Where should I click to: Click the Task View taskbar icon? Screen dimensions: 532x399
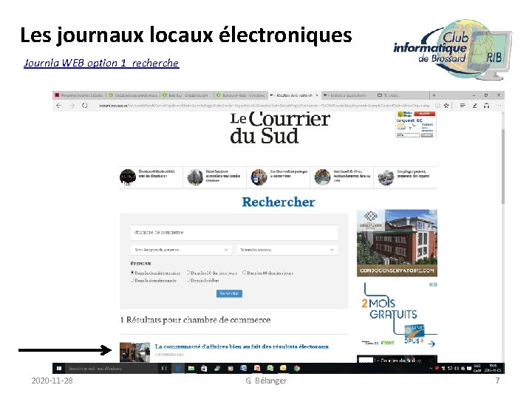click(164, 368)
